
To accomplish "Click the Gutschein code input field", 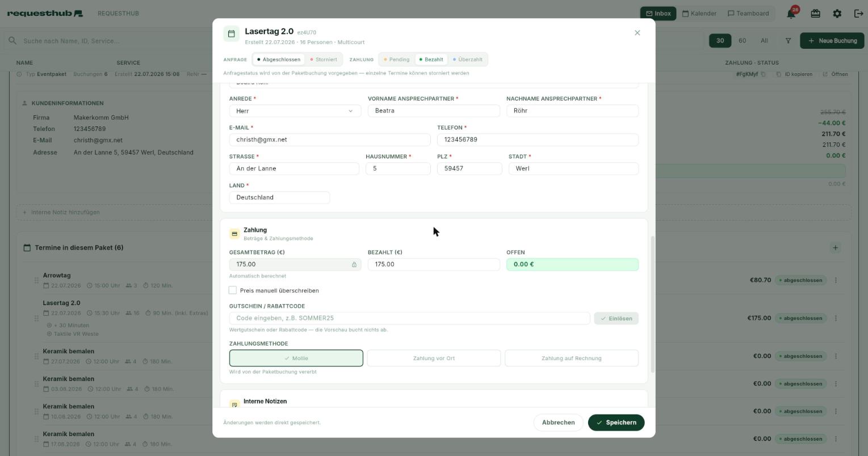I will (x=409, y=318).
